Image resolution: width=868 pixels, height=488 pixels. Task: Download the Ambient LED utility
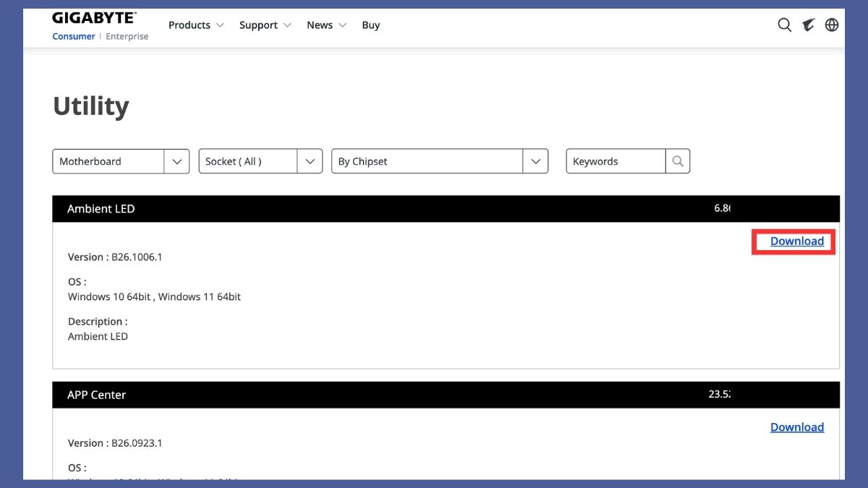tap(796, 241)
